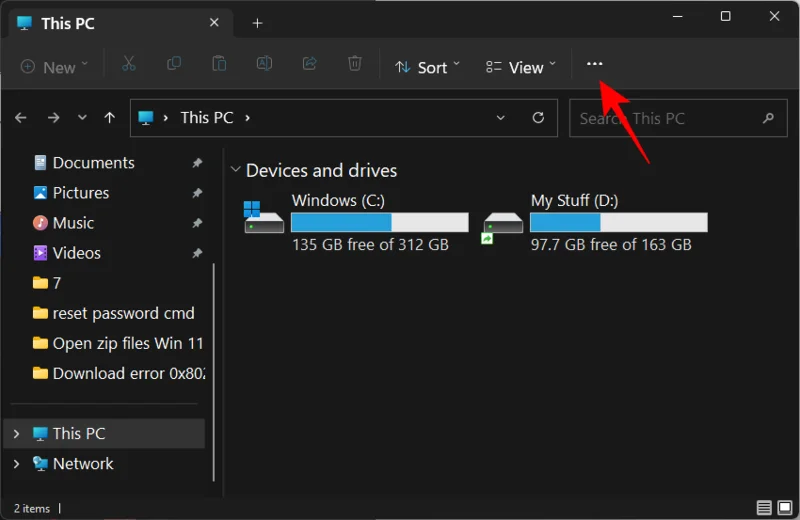Collapse the Devices and drives group
The height and width of the screenshot is (520, 800).
pyautogui.click(x=235, y=169)
